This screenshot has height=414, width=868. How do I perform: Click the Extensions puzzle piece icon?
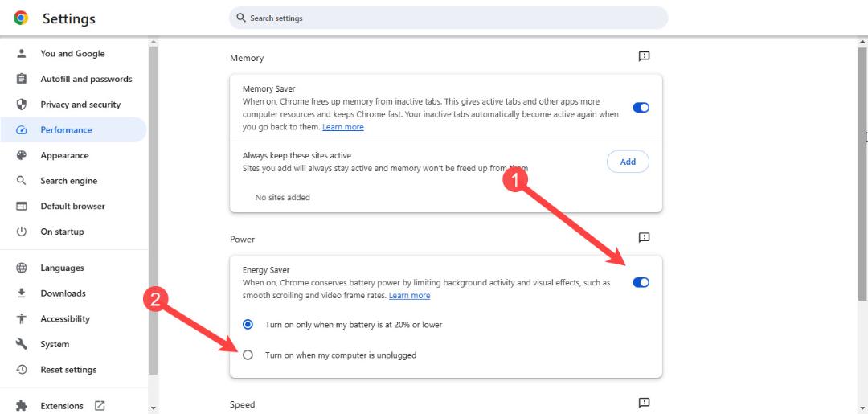click(22, 406)
